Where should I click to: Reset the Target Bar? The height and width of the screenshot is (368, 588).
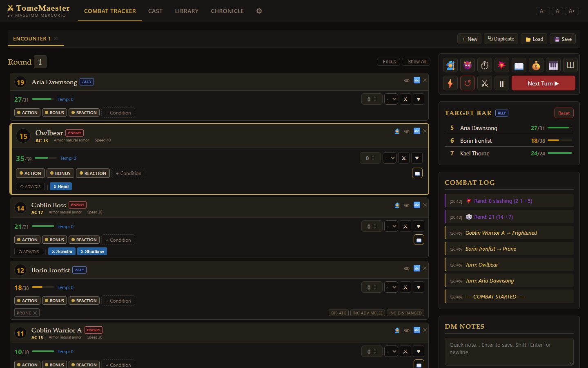(563, 113)
